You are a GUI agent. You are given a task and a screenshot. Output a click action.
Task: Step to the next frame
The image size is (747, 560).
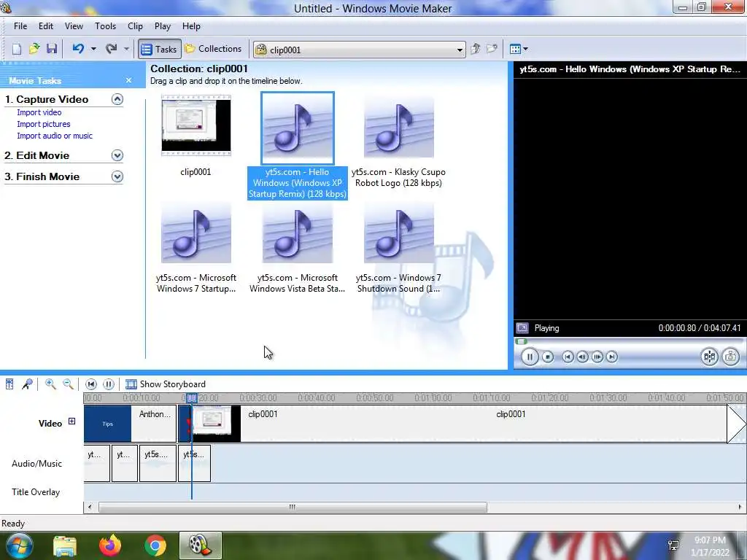click(597, 357)
